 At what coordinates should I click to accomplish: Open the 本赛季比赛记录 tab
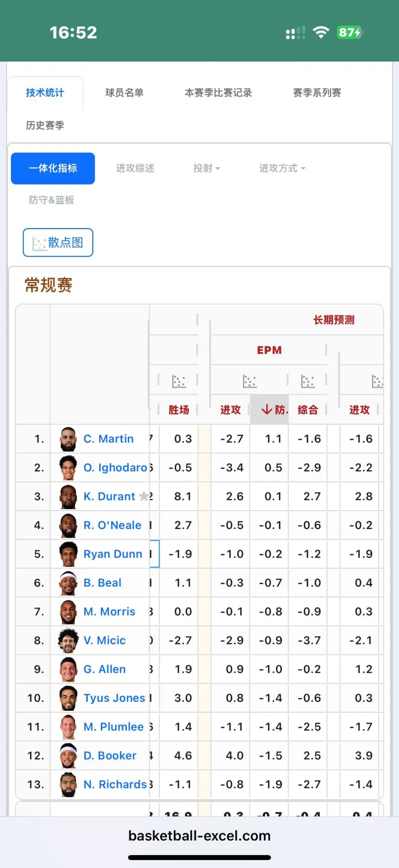point(218,93)
